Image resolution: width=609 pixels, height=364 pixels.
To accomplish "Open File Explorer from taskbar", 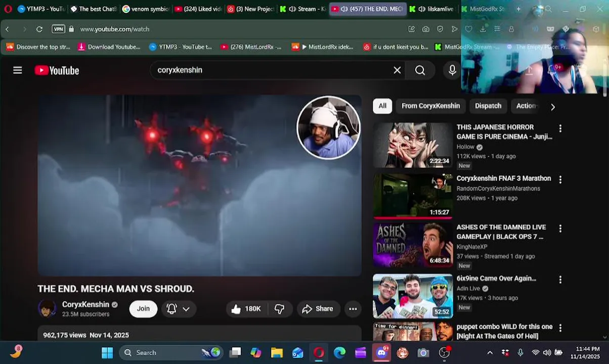I will (277, 353).
